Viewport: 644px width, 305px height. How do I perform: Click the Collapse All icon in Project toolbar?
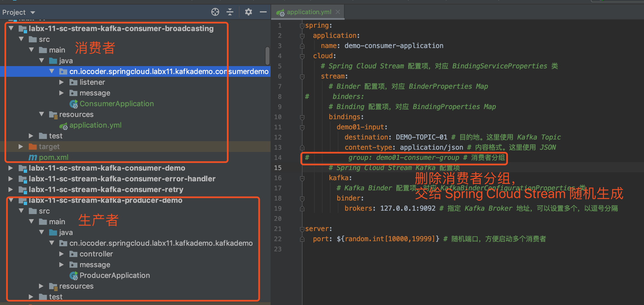coord(230,12)
